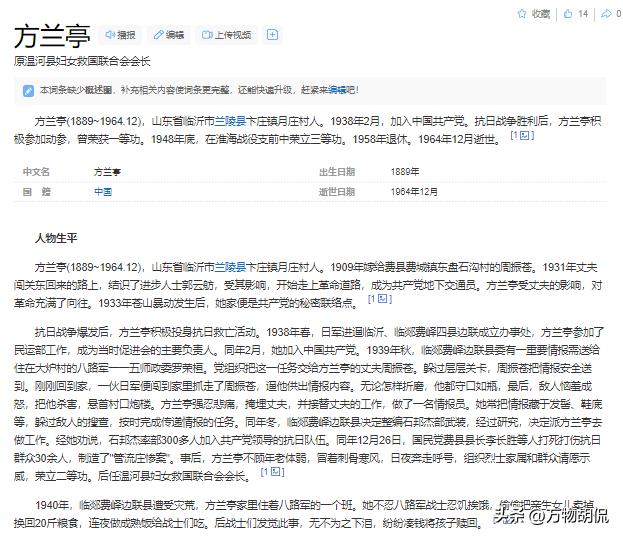Open citation [1] after 秘密联络点
This screenshot has height=538, width=623.
click(x=380, y=299)
